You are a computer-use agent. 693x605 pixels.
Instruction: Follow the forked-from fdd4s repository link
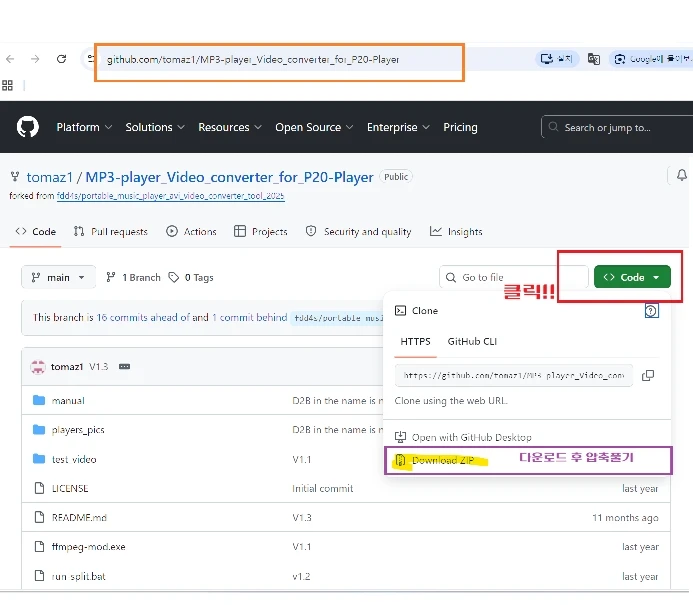[171, 196]
